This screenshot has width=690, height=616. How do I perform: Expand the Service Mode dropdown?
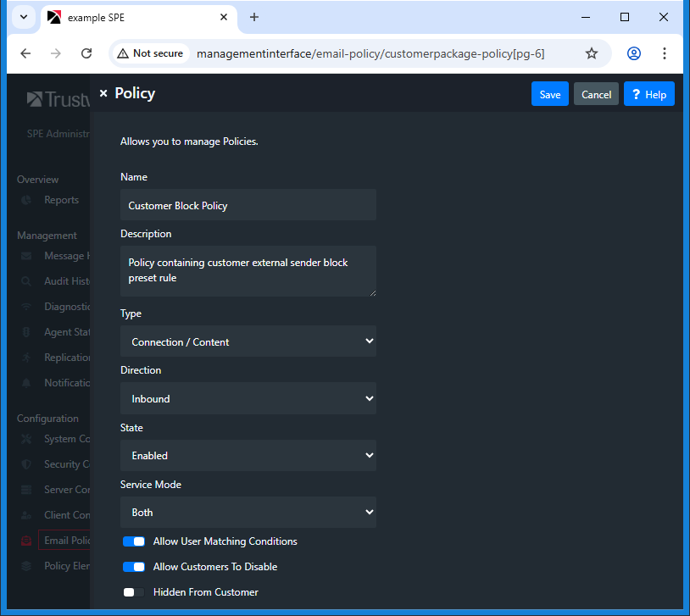point(248,512)
